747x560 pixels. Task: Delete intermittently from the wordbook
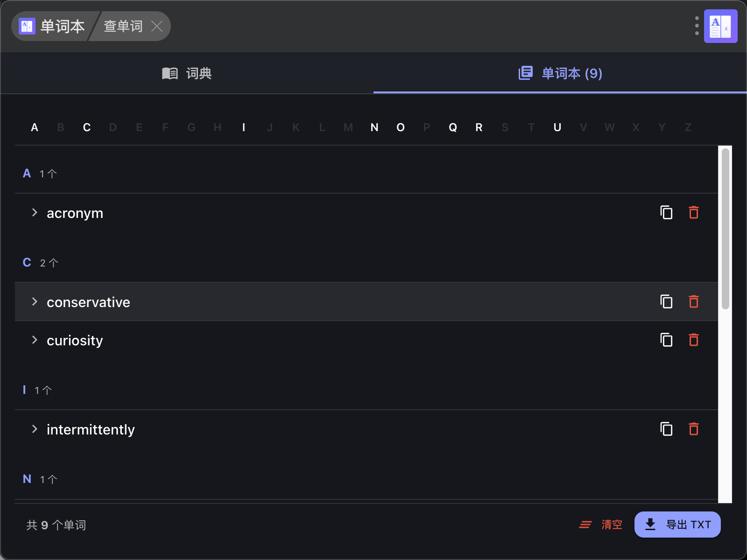click(x=694, y=429)
